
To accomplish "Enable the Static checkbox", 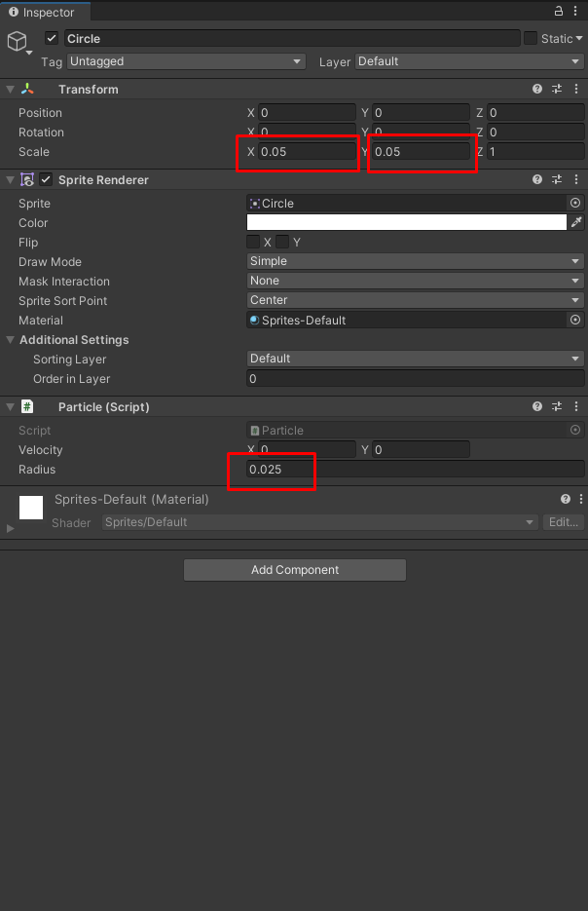I will click(531, 39).
